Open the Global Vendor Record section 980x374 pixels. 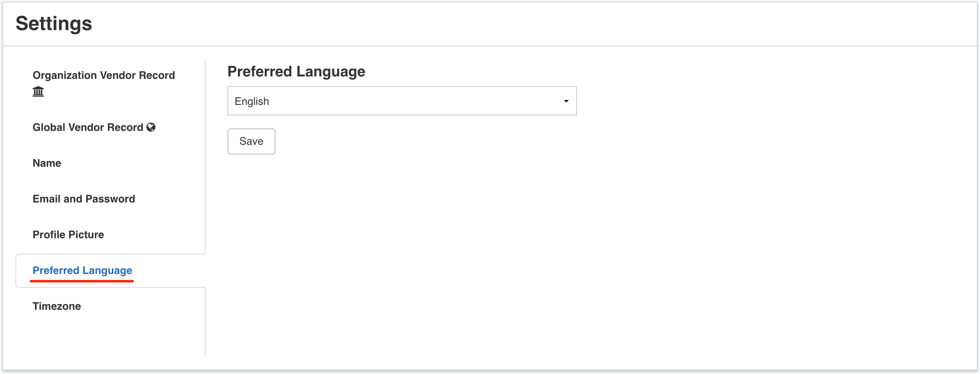tap(88, 127)
